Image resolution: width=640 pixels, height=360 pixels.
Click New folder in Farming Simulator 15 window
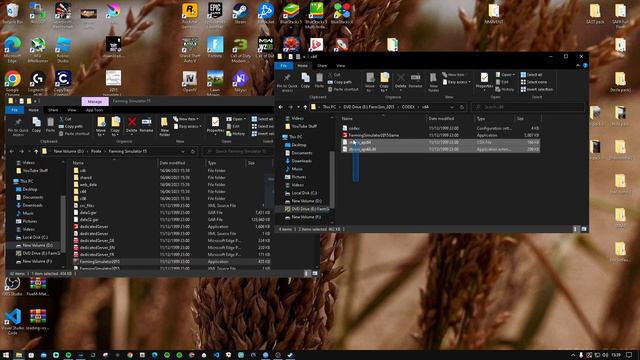pyautogui.click(x=164, y=127)
